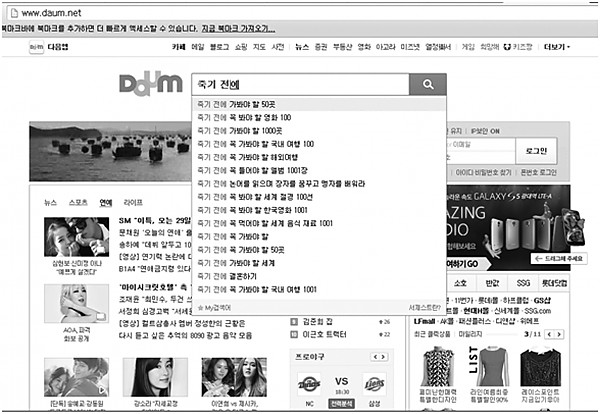This screenshot has width=600, height=414.
Task: Select the 롯데닷컴 shopping tab
Action: pyautogui.click(x=554, y=283)
